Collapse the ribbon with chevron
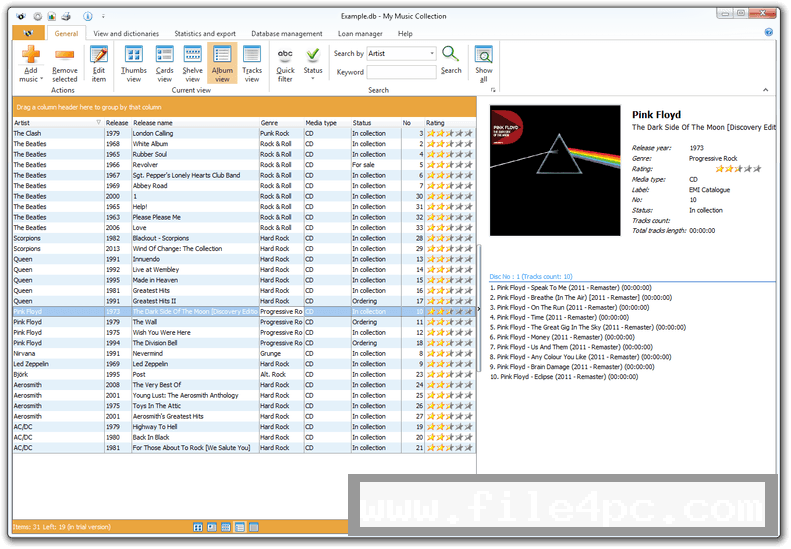Viewport: 791px width, 549px height. [765, 90]
